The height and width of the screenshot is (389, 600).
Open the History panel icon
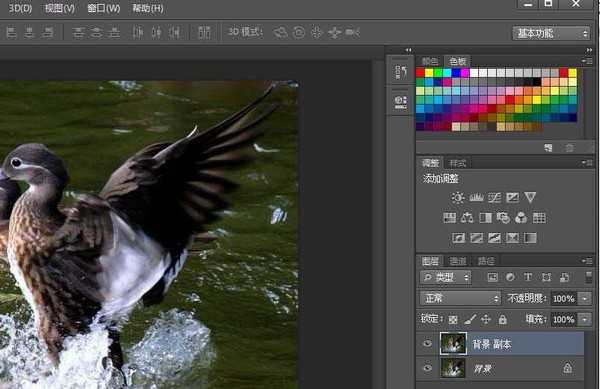tap(400, 72)
